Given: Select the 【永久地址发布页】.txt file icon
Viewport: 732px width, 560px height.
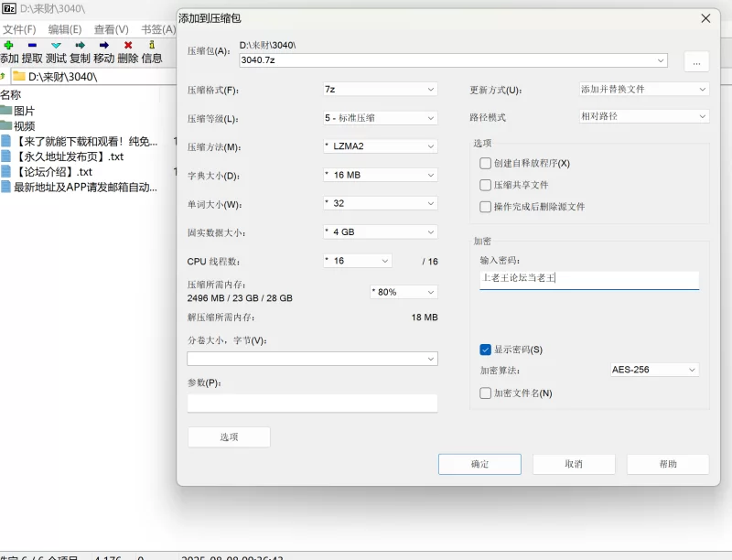Looking at the screenshot, I should coord(5,156).
